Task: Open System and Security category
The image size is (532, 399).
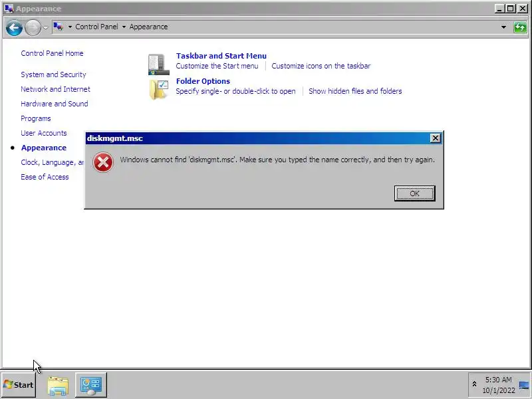Action: pyautogui.click(x=53, y=74)
